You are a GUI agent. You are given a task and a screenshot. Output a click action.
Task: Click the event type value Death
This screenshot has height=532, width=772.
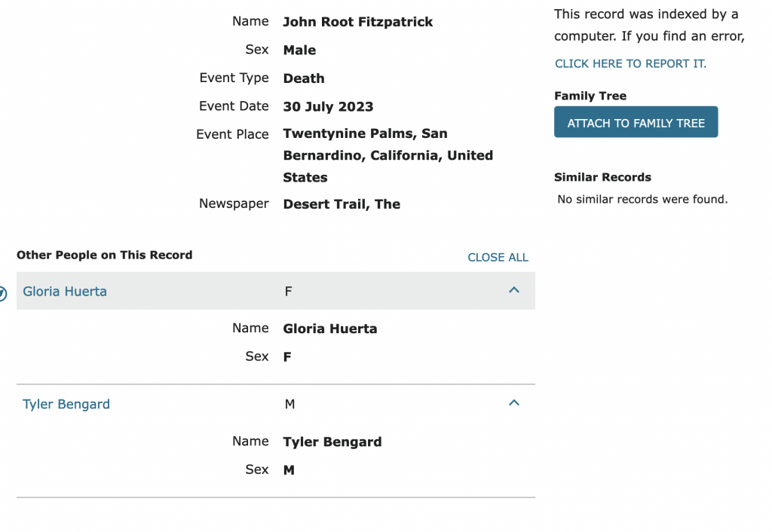[x=304, y=78]
